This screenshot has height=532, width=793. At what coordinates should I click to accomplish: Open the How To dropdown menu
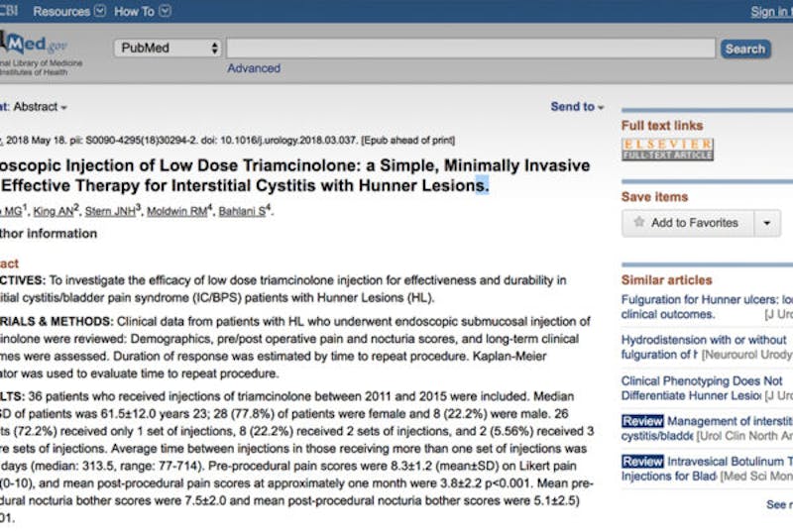142,11
